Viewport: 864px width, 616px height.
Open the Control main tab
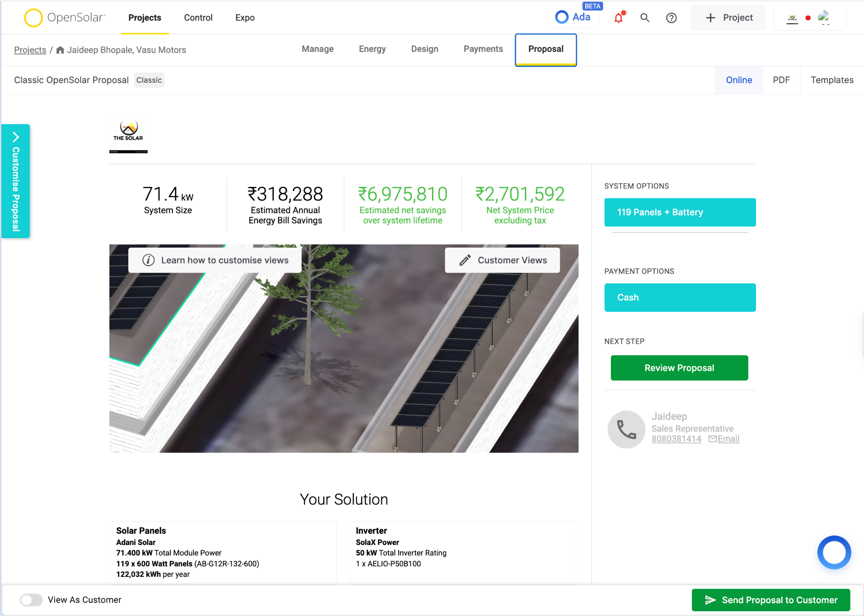(x=198, y=18)
